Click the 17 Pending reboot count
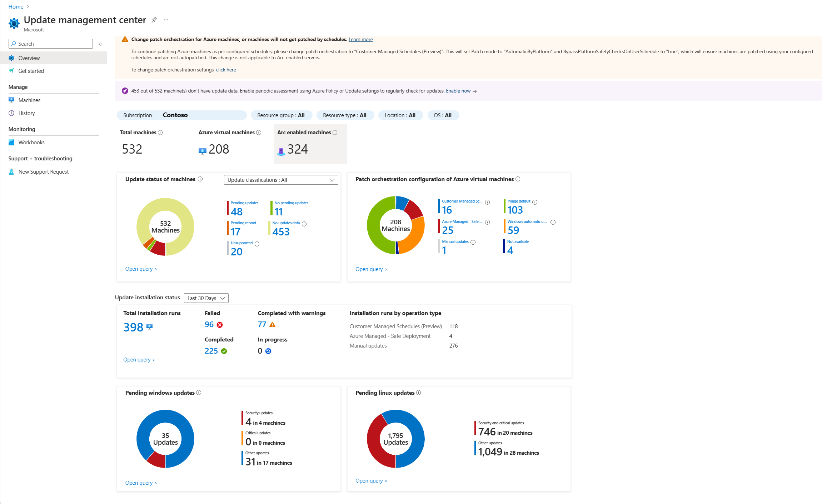The height and width of the screenshot is (504, 822). [x=235, y=232]
